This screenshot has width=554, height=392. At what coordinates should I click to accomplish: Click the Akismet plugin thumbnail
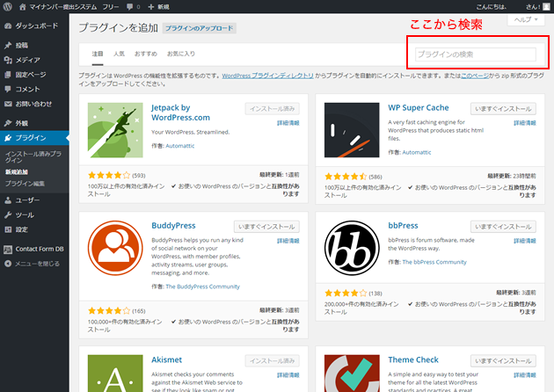(115, 374)
